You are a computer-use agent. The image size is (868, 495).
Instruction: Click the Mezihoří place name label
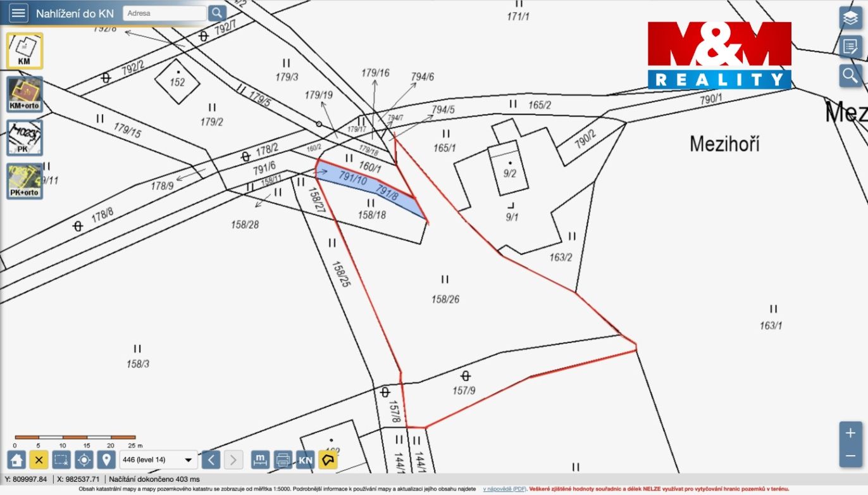[724, 144]
